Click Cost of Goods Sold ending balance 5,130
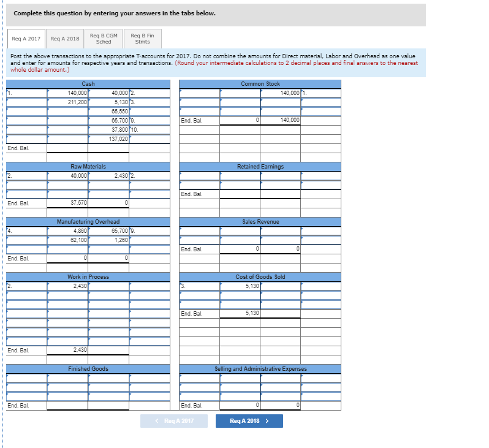 (240, 313)
